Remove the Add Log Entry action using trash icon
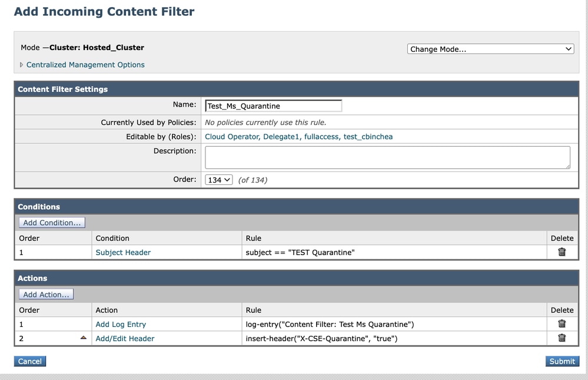The width and height of the screenshot is (588, 380). pyautogui.click(x=562, y=324)
